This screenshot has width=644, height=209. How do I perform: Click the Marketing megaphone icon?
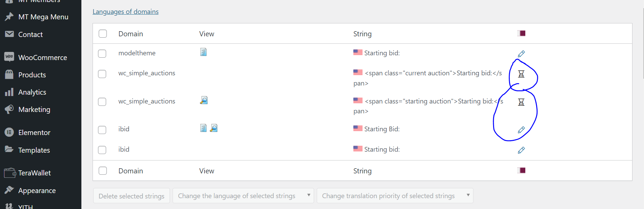[x=9, y=109]
